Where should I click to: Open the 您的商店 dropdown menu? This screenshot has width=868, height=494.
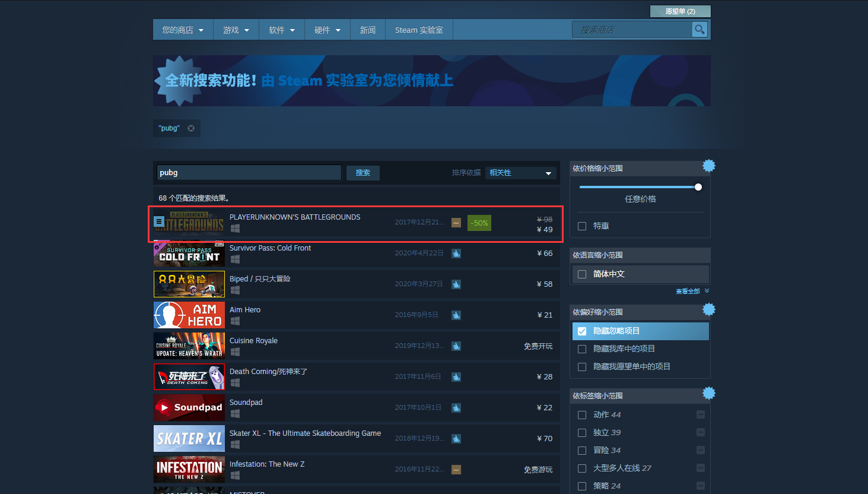[x=183, y=30]
